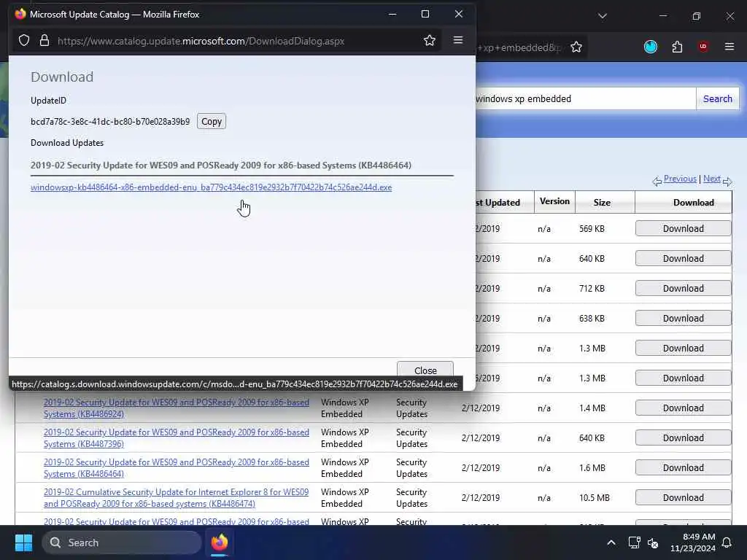Viewport: 747px width, 560px height.
Task: Click the catalog Search button
Action: pos(718,98)
